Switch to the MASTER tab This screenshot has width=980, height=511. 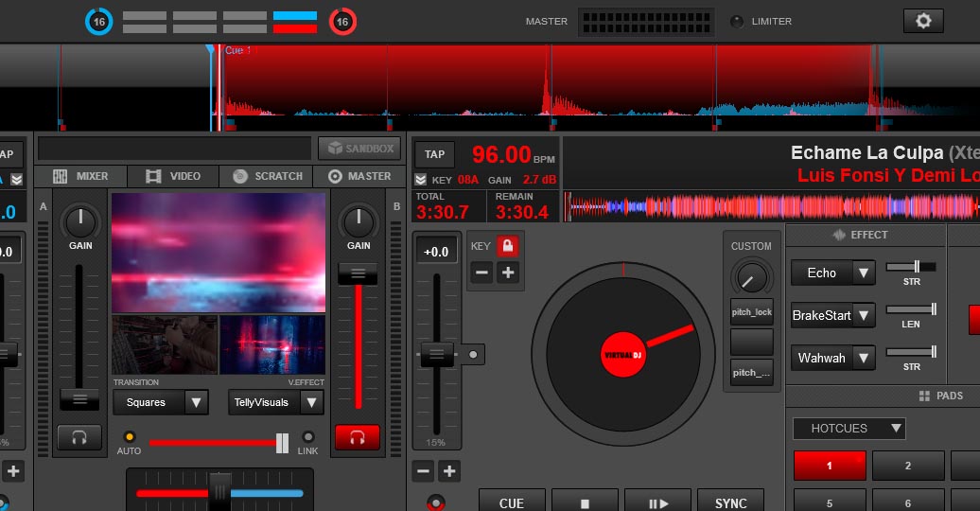click(x=359, y=176)
